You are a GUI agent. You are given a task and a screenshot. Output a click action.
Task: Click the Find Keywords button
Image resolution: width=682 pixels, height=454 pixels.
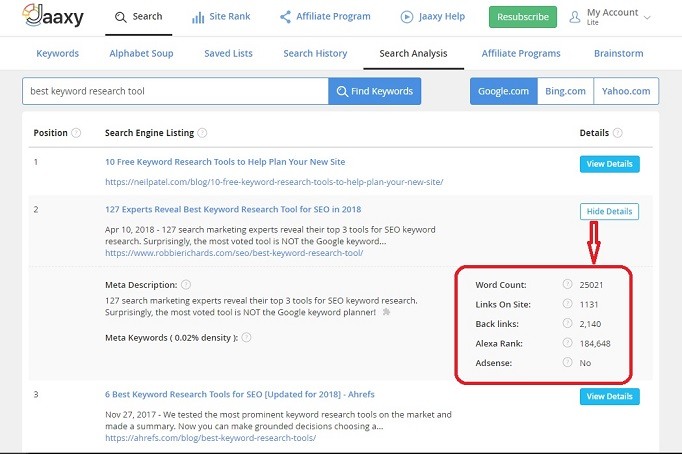coord(374,91)
